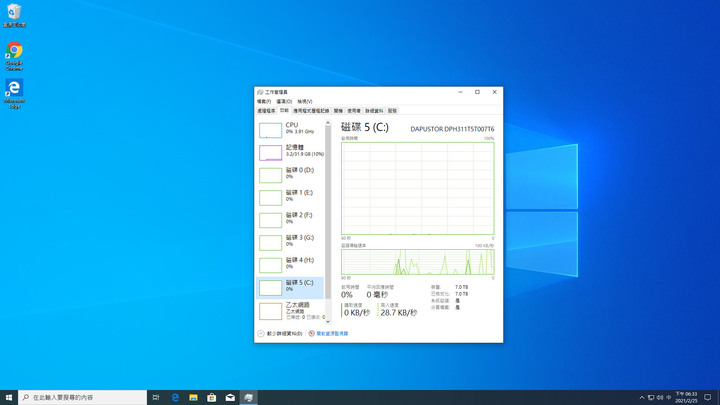Launch Edge from the taskbar

tap(175, 397)
